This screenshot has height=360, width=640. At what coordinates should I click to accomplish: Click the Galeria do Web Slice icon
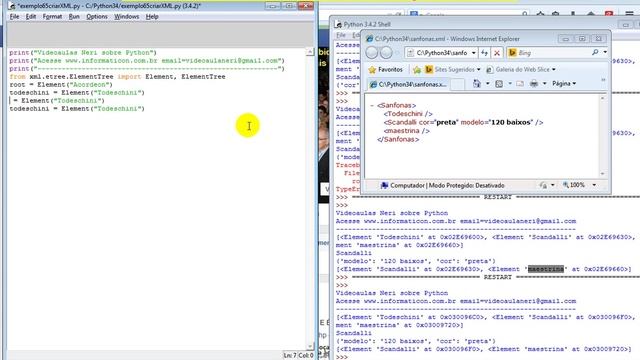489,70
